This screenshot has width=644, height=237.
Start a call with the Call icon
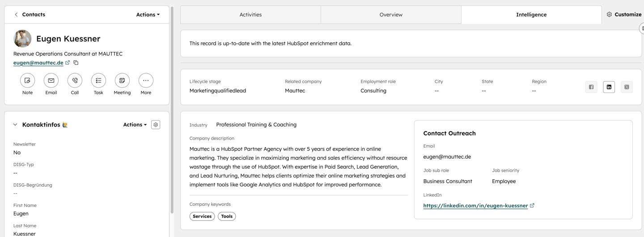coord(75,80)
